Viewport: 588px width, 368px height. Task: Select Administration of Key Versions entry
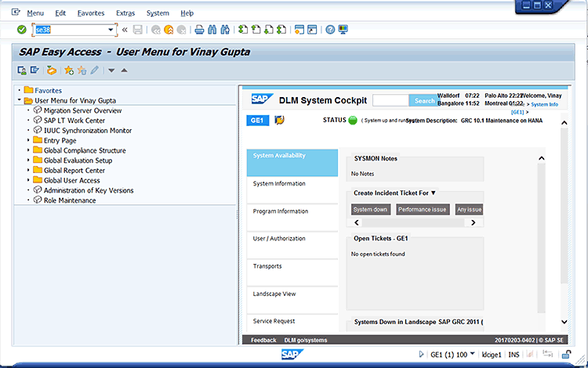(89, 190)
